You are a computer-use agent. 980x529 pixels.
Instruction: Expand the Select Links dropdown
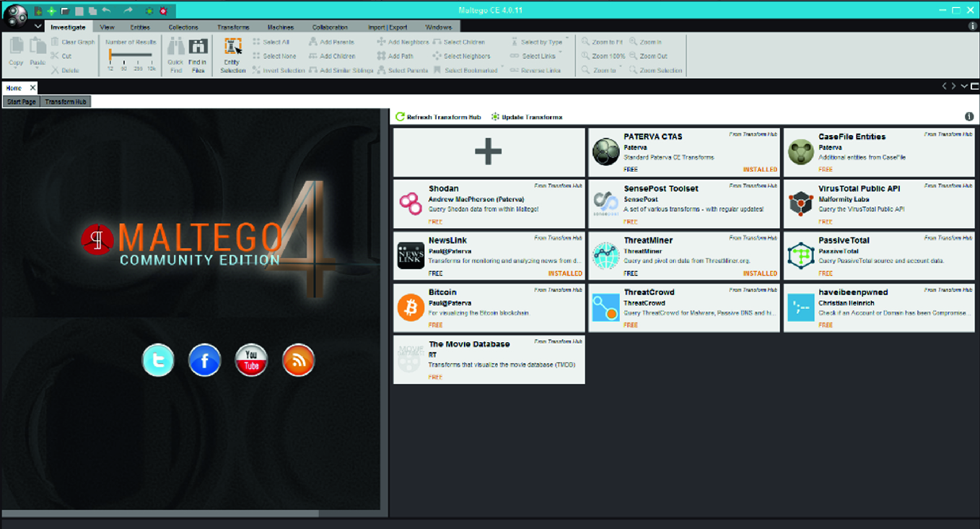click(561, 53)
